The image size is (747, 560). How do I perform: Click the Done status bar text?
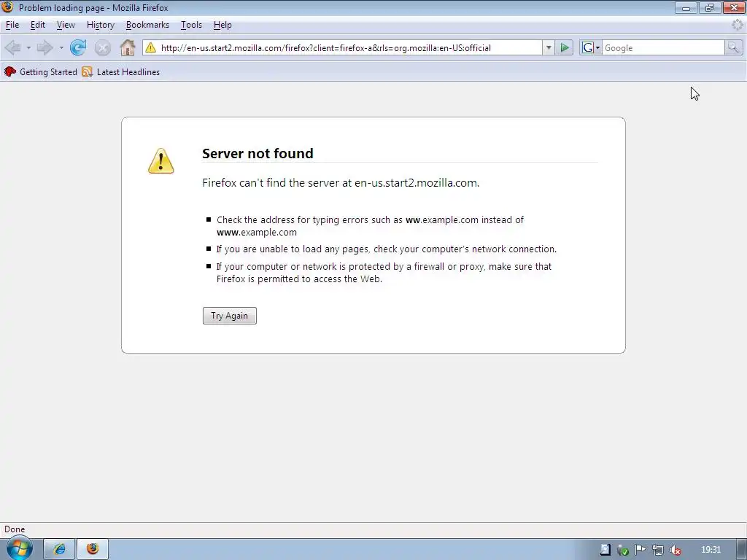(15, 529)
